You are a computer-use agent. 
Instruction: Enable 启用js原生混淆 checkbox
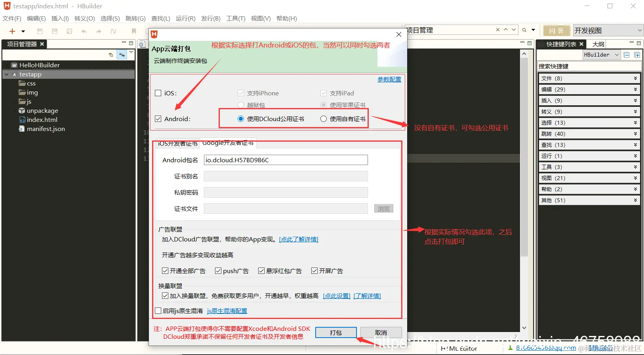[158, 311]
